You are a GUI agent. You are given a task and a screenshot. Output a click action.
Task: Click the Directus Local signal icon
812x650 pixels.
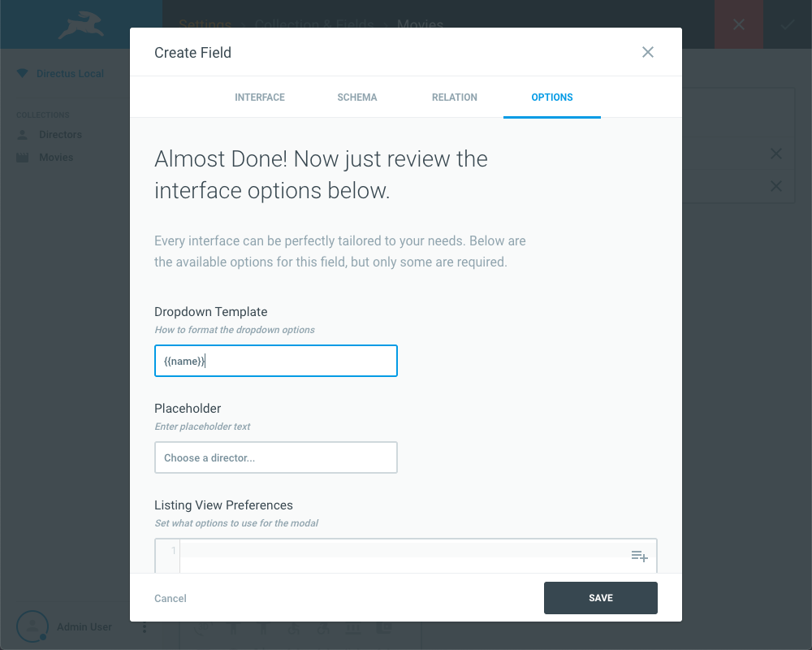[22, 73]
